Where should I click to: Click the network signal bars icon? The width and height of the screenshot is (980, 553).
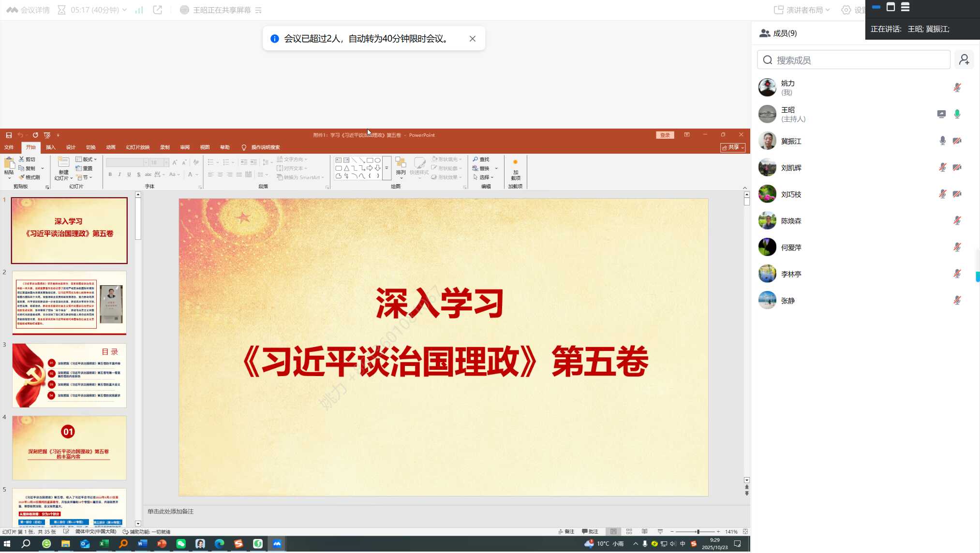pos(139,10)
